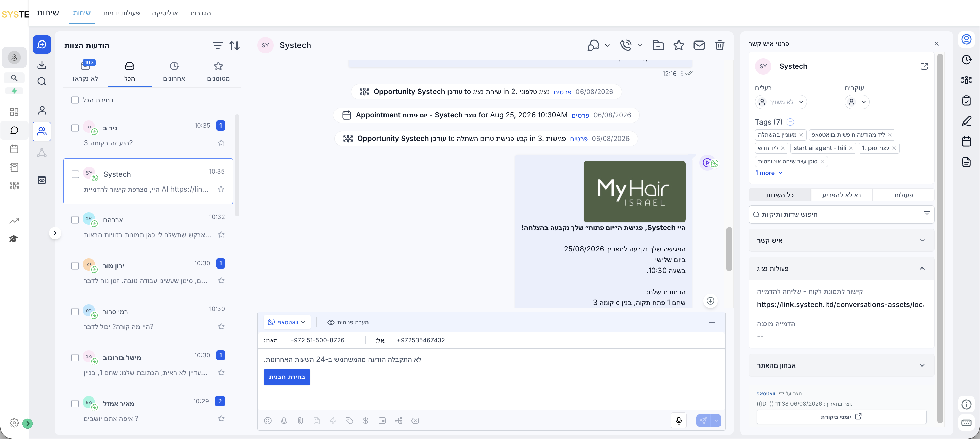Expand איש קשר section
Screen dimensions: 980x439
pos(841,240)
